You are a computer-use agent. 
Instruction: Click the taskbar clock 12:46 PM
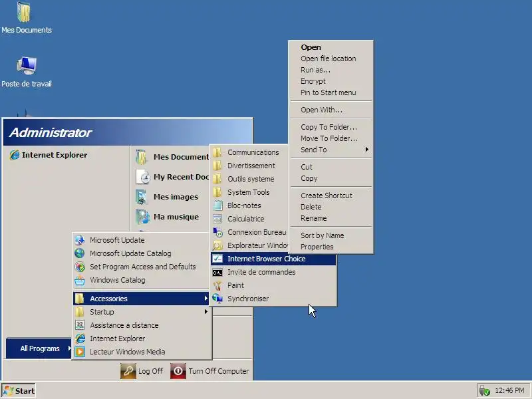(x=509, y=390)
